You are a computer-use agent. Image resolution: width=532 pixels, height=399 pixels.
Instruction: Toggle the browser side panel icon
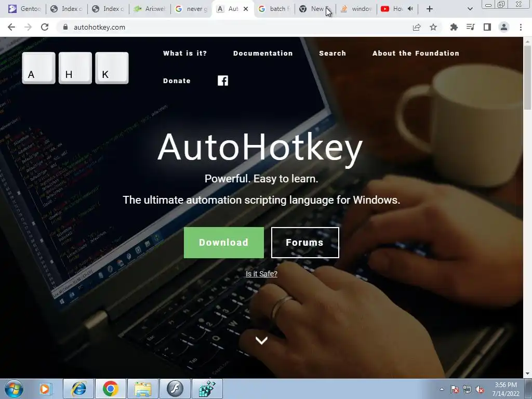tap(487, 27)
